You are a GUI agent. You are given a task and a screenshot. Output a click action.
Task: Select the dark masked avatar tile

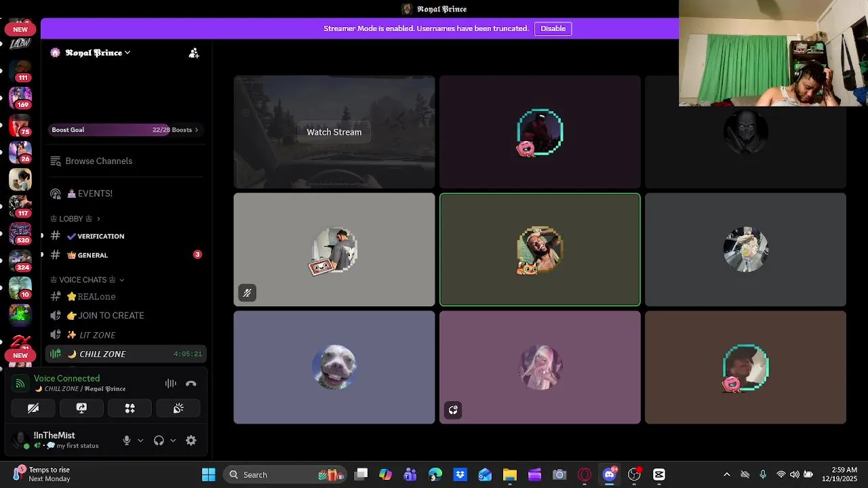pos(746,132)
